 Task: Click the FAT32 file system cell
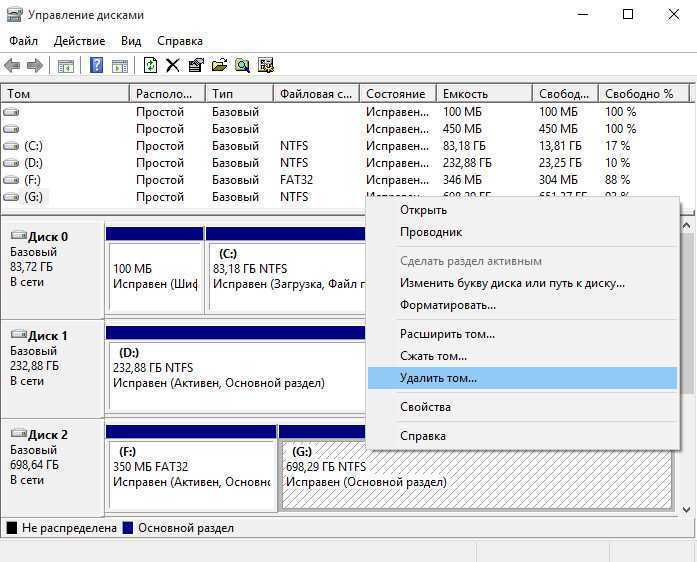pos(296,180)
